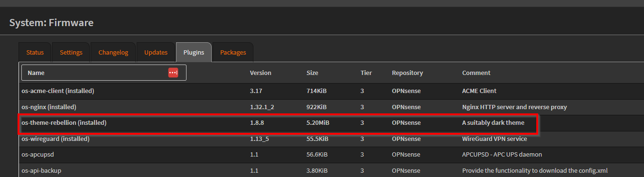Viewport: 644px width, 177px height.
Task: Open the Status tab
Action: [x=35, y=52]
